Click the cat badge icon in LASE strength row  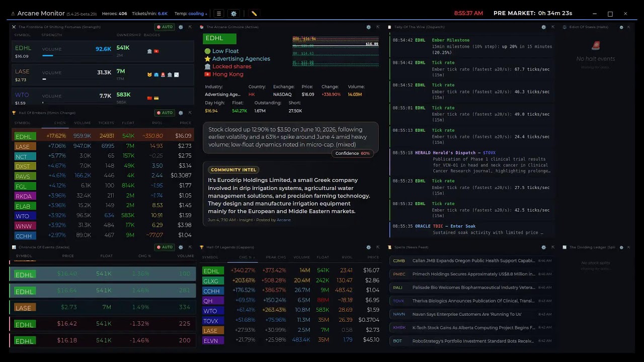coord(149,74)
